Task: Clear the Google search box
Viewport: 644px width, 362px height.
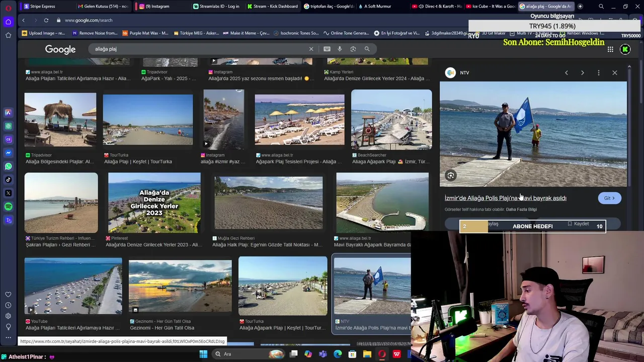Action: click(x=311, y=49)
